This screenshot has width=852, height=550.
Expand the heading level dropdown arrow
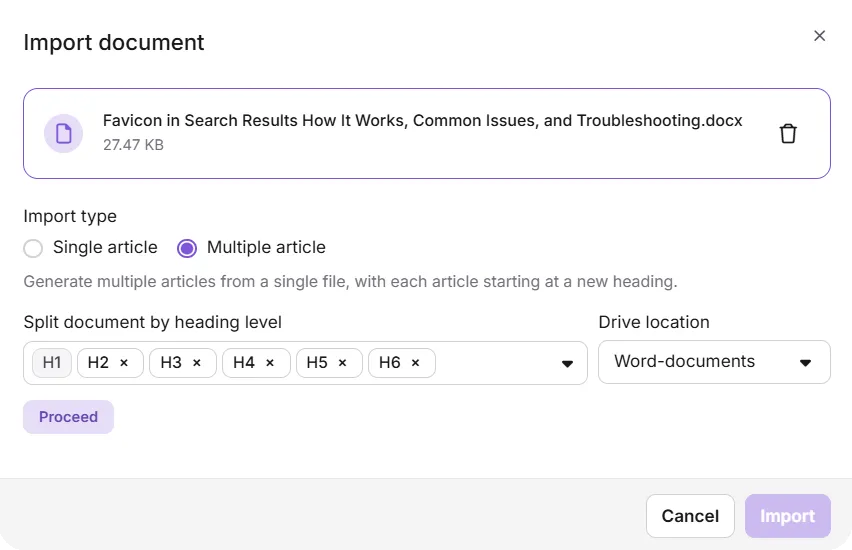[x=567, y=364]
